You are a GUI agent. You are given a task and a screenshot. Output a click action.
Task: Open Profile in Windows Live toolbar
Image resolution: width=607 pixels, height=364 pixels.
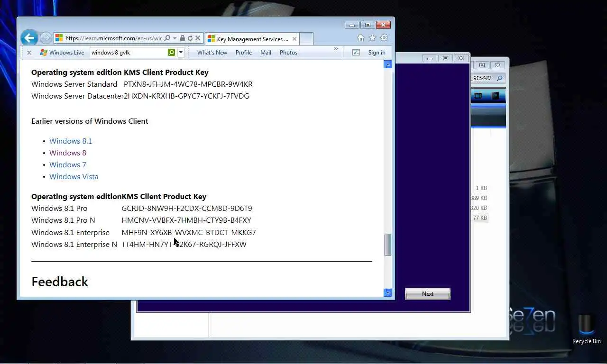click(x=244, y=53)
